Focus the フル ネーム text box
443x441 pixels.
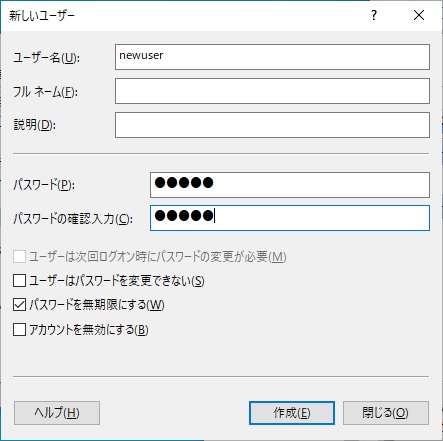coord(272,91)
